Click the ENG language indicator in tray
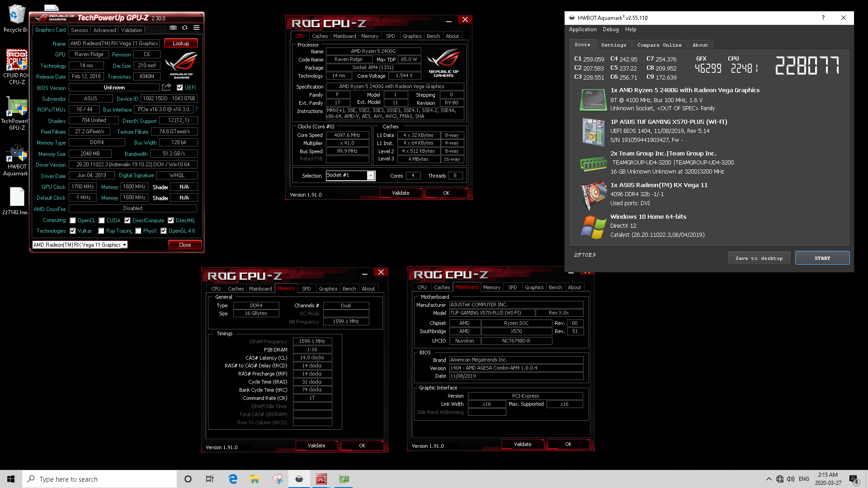The width and height of the screenshot is (868, 488). (804, 479)
